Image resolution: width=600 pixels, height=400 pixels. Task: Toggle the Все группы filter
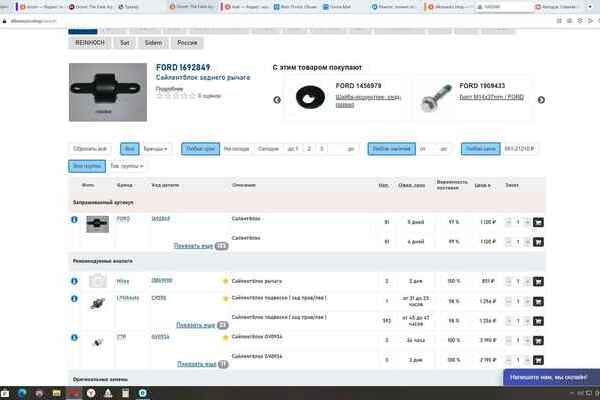[x=87, y=166]
